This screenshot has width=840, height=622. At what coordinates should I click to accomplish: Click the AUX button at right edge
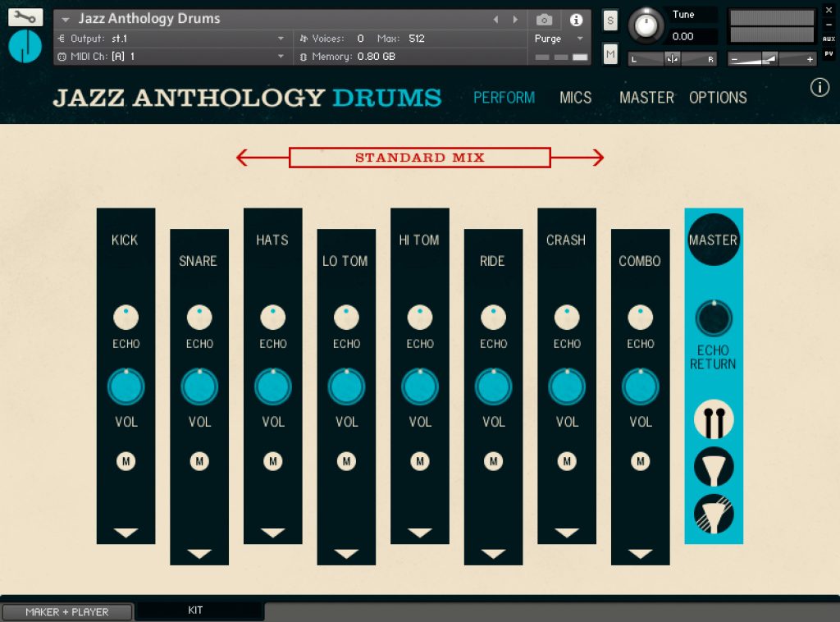click(x=829, y=39)
